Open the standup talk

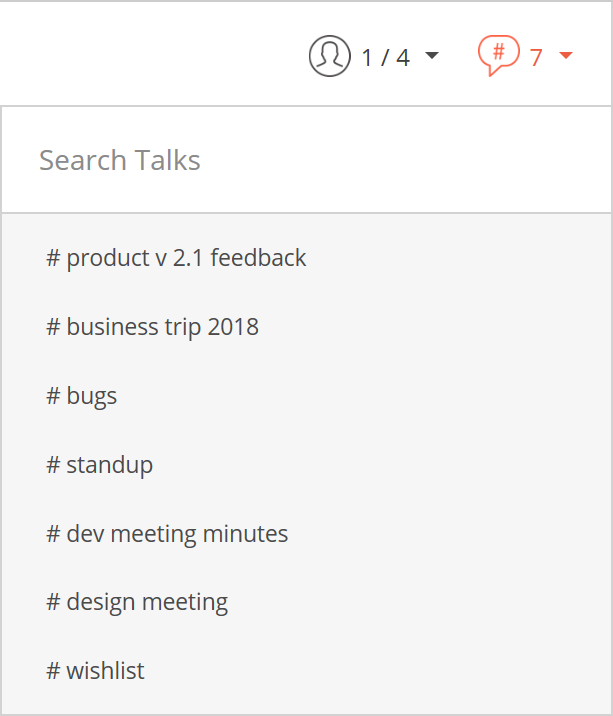tap(306, 464)
